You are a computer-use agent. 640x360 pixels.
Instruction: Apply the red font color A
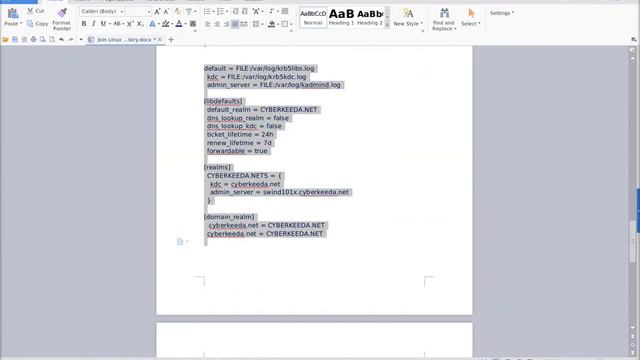pos(179,24)
